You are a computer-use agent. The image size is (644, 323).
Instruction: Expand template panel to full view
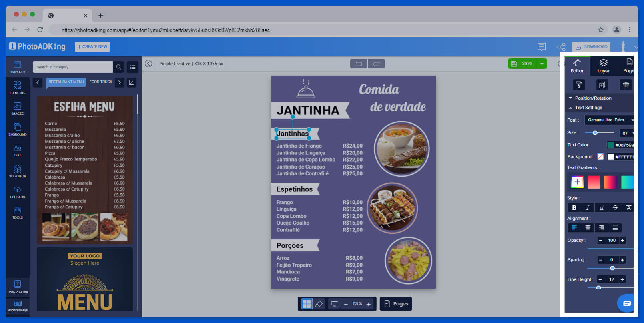point(132,82)
